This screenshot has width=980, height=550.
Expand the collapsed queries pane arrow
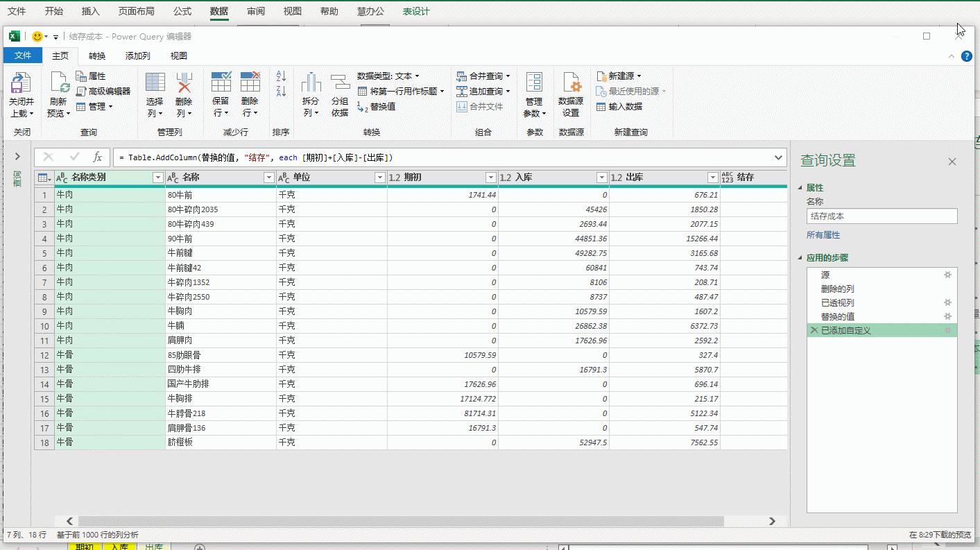click(x=18, y=157)
